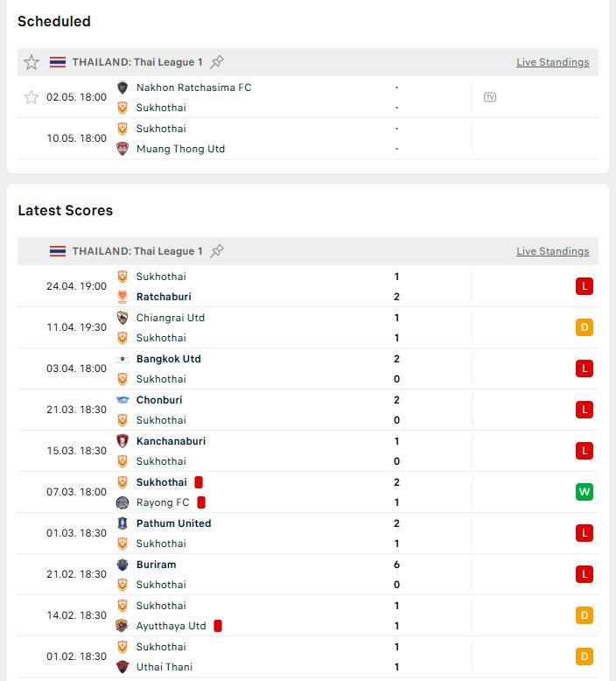Viewport: 616px width, 681px height.
Task: Pin Thai League 1 in Latest Scores header
Action: coord(217,251)
